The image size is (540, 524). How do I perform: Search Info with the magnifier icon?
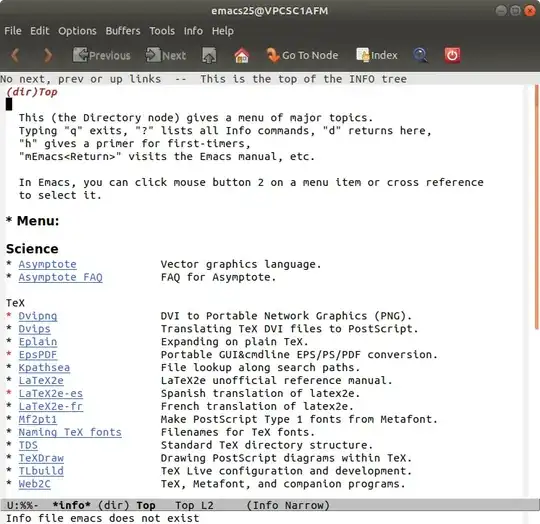pos(420,55)
